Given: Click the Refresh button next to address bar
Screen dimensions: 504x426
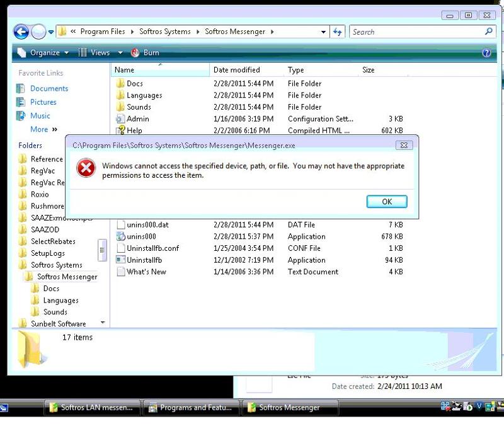Looking at the screenshot, I should (x=338, y=32).
